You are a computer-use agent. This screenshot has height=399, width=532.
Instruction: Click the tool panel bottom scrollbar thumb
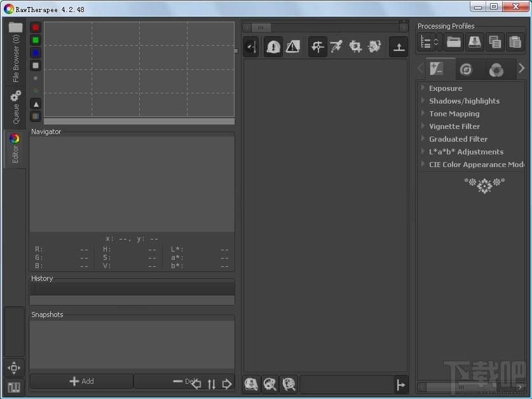click(x=461, y=387)
